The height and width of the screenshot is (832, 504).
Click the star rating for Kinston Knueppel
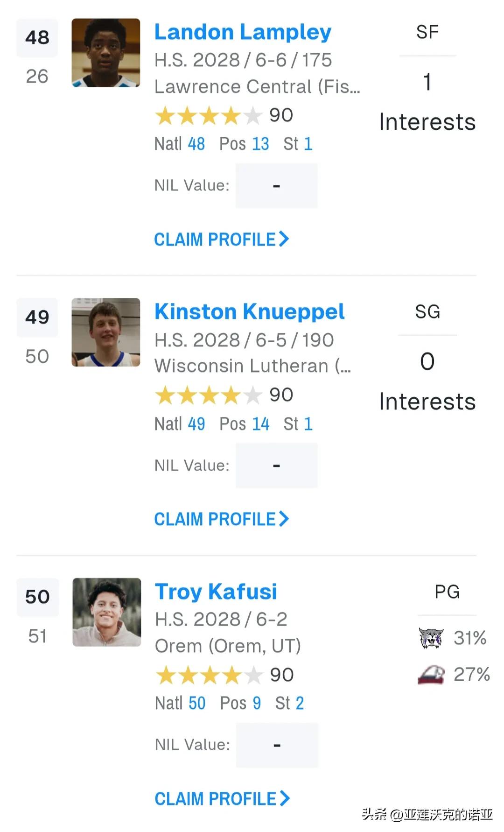(x=209, y=395)
